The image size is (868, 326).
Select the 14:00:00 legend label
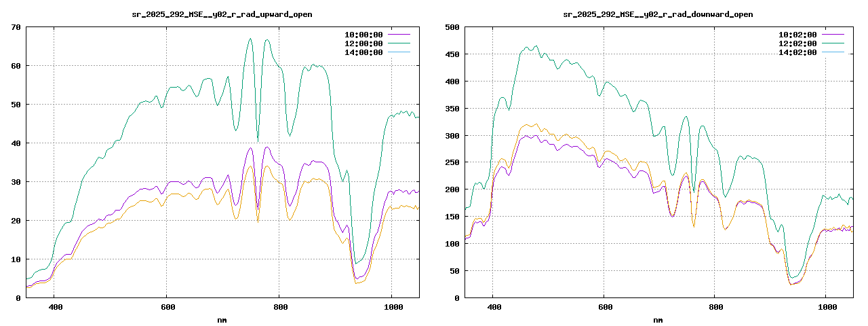[x=363, y=52]
